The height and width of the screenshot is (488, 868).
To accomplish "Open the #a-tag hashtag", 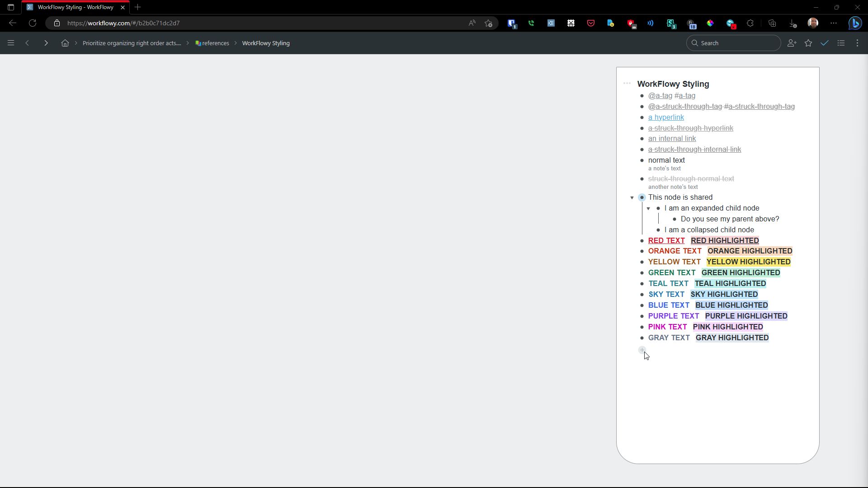I will tap(685, 96).
